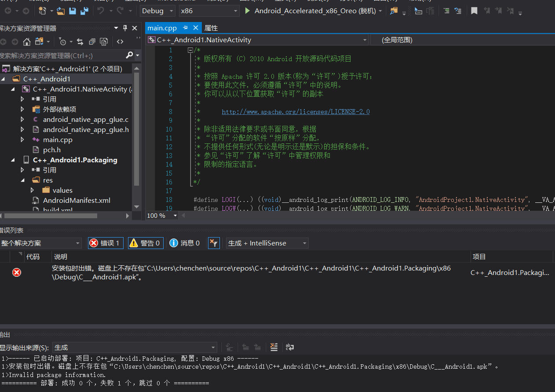Switch to the 属性 tab
Screen dimensions: 555x392
tap(211, 28)
